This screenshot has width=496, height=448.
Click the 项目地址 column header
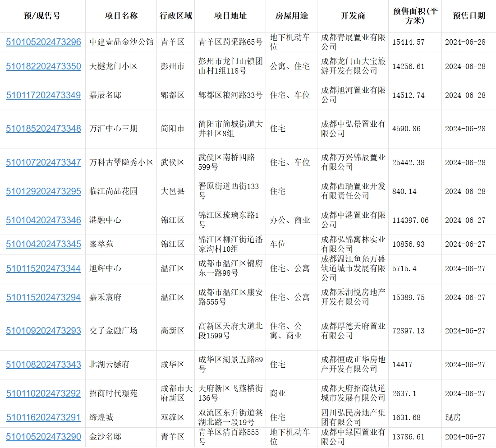(x=230, y=16)
